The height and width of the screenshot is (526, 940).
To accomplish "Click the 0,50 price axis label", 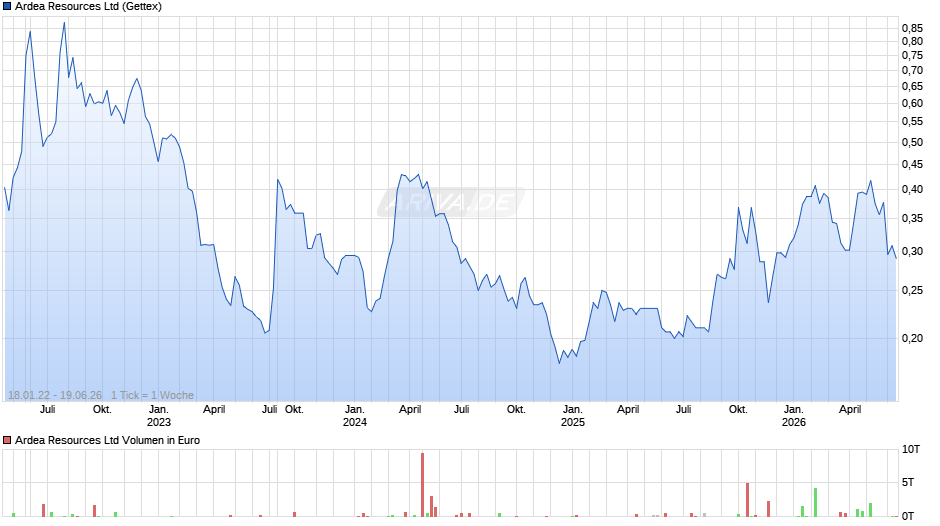I will click(x=912, y=142).
